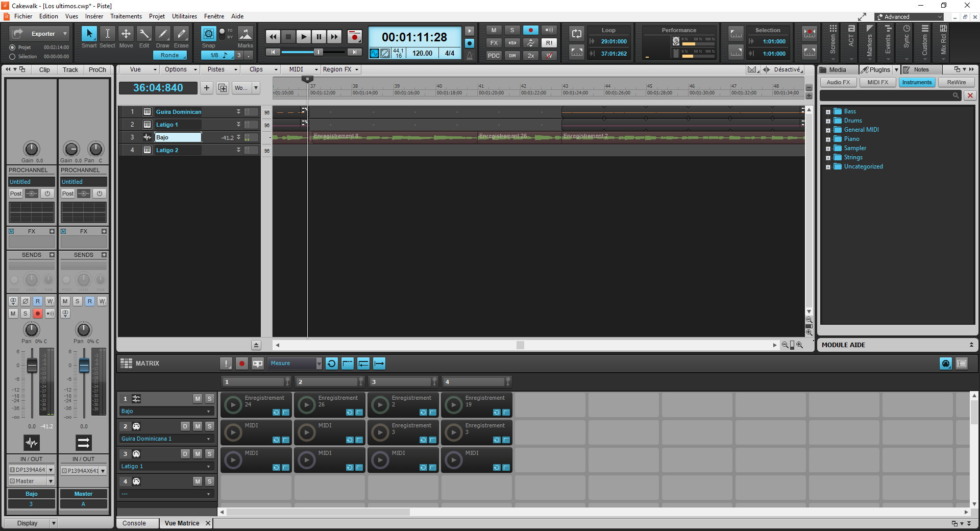Activate the Edit tool
The width and height of the screenshot is (980, 531).
tap(144, 34)
